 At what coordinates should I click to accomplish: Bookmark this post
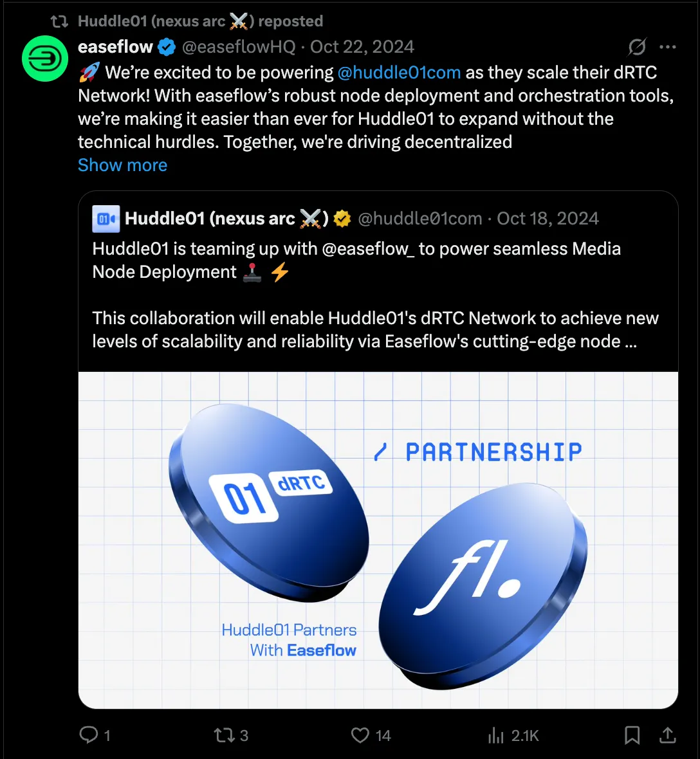(x=632, y=735)
